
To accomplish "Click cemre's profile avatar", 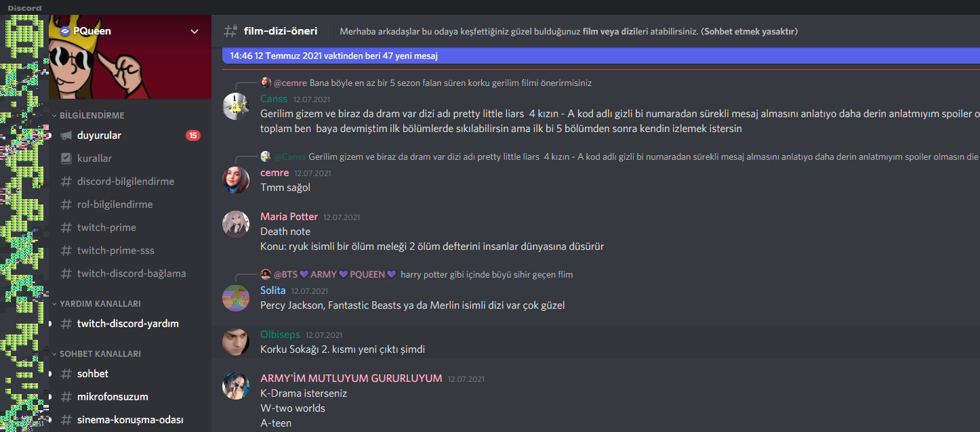I will pos(236,179).
